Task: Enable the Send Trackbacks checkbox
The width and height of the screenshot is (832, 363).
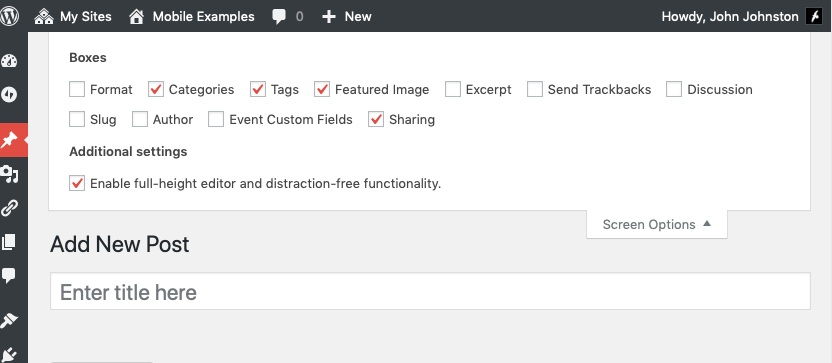Action: [x=535, y=89]
